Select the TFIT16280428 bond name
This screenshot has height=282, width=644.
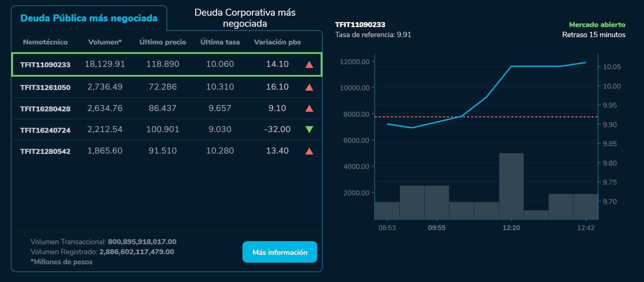point(45,109)
